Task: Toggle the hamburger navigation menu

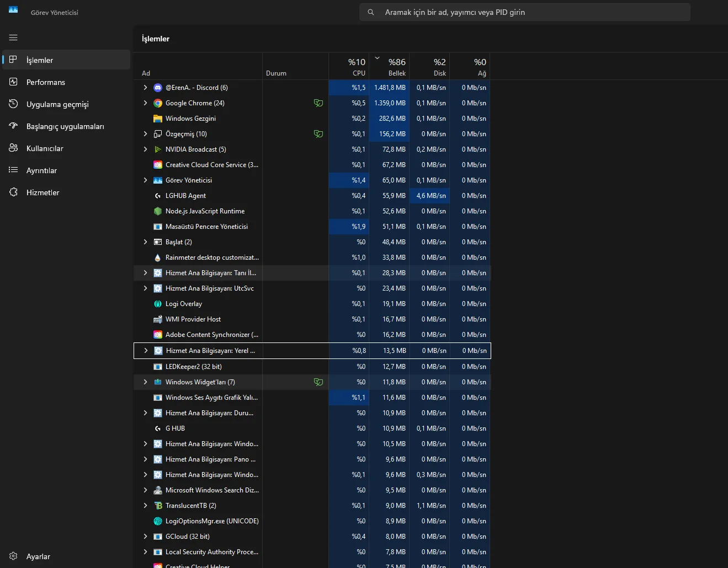Action: click(13, 37)
